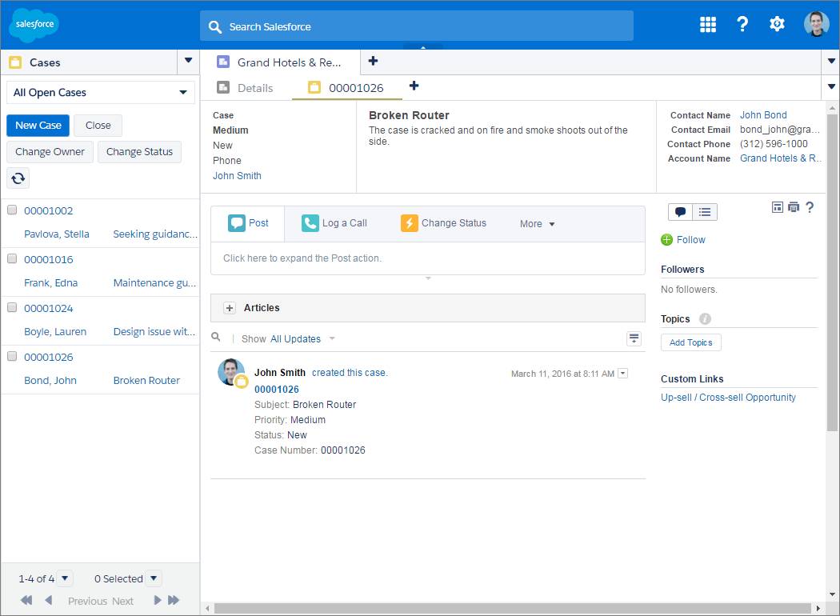Go to previous page arrow
Image resolution: width=840 pixels, height=616 pixels.
click(49, 601)
